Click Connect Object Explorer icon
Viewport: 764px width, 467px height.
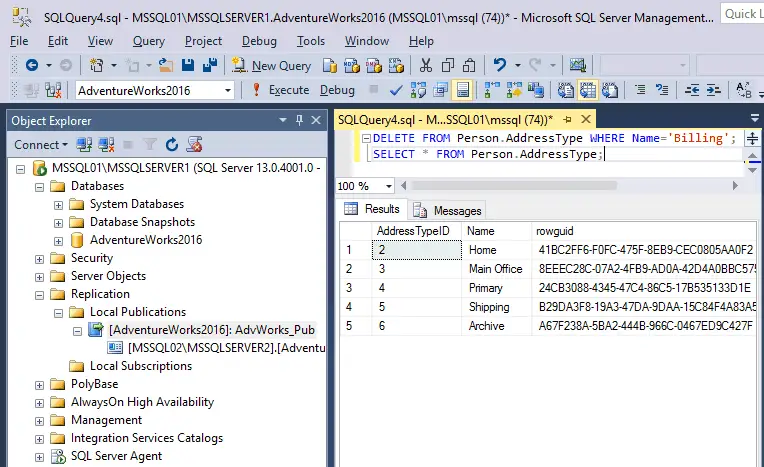tap(84, 144)
